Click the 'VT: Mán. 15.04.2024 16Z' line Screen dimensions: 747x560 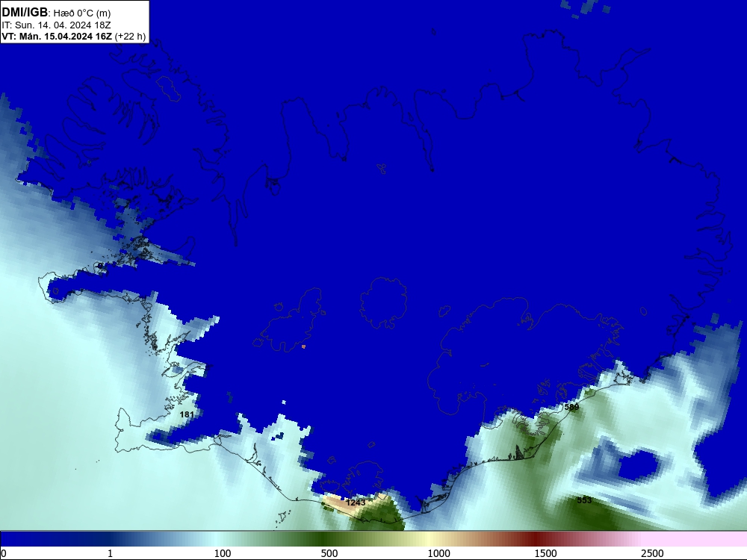(x=57, y=36)
